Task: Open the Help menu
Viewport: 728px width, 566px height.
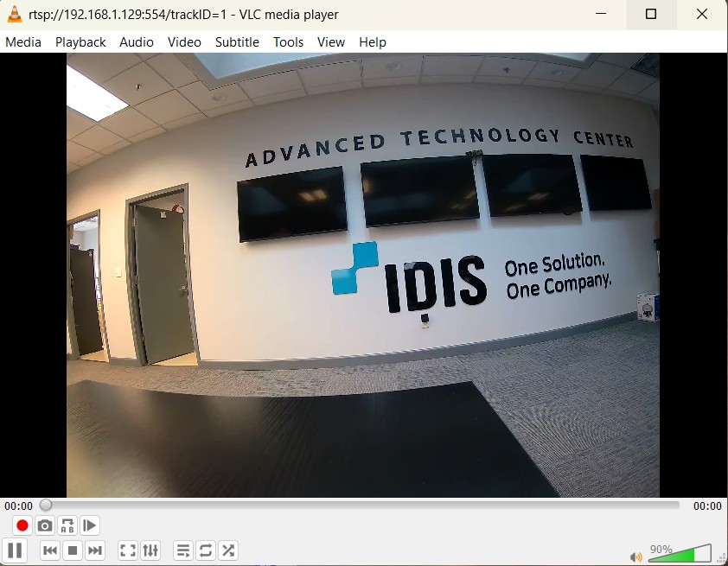Action: tap(373, 42)
